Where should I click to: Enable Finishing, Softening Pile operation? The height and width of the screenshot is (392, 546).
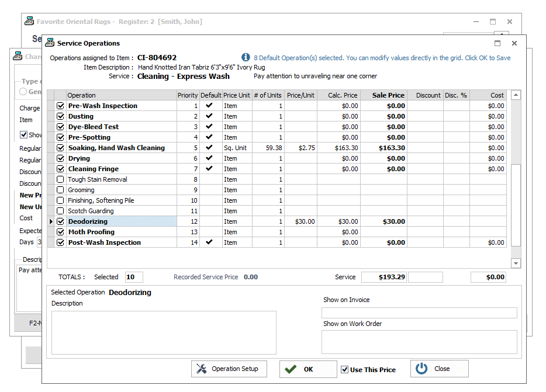click(61, 200)
